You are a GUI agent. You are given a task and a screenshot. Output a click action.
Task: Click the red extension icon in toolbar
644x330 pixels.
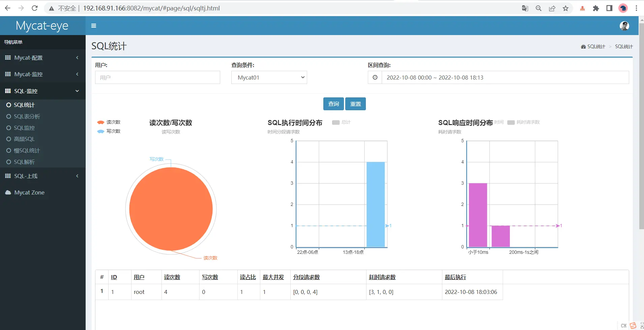tap(582, 8)
